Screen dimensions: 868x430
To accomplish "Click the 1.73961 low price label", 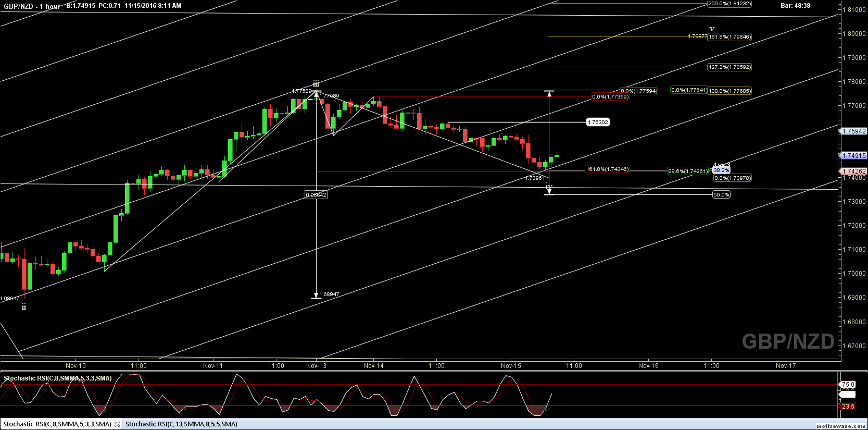I will [535, 178].
